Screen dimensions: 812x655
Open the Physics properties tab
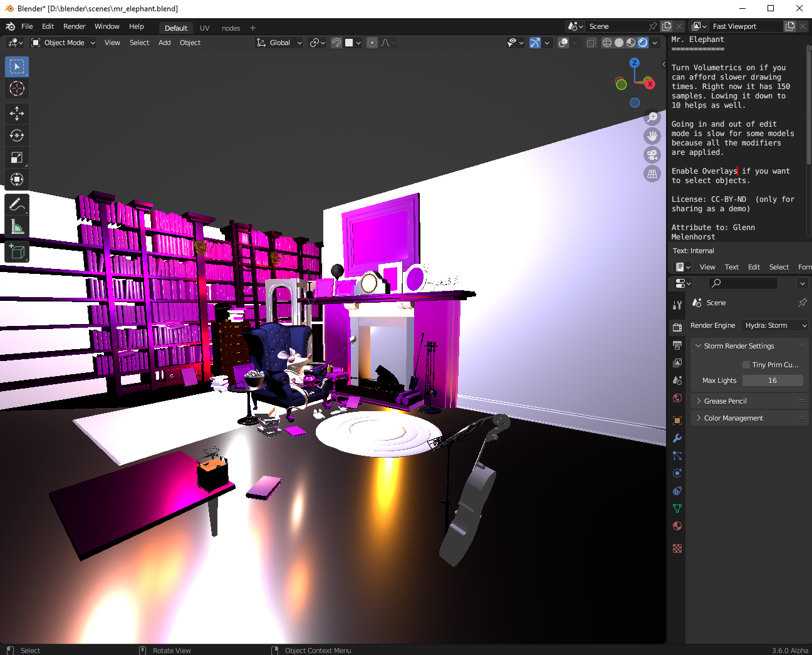[677, 473]
